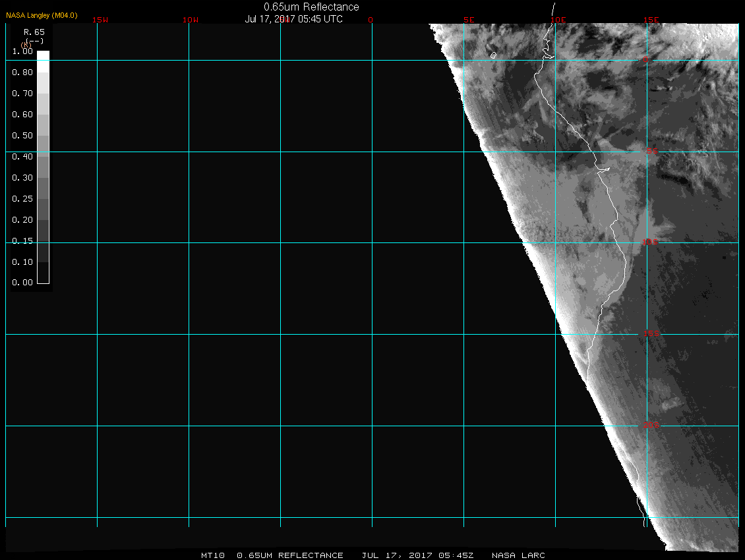Click the "20S" latitude label
Image resolution: width=745 pixels, height=560 pixels.
(651, 425)
